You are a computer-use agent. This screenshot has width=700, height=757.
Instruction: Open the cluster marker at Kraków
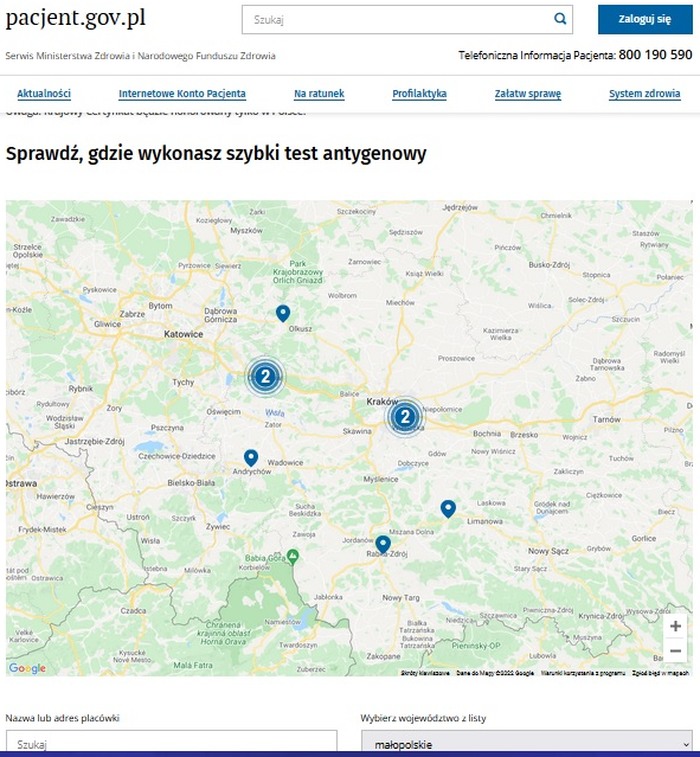tap(404, 416)
